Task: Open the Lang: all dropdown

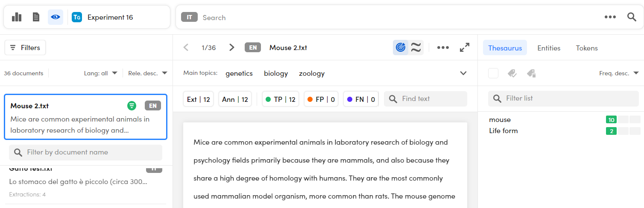Action: tap(100, 73)
